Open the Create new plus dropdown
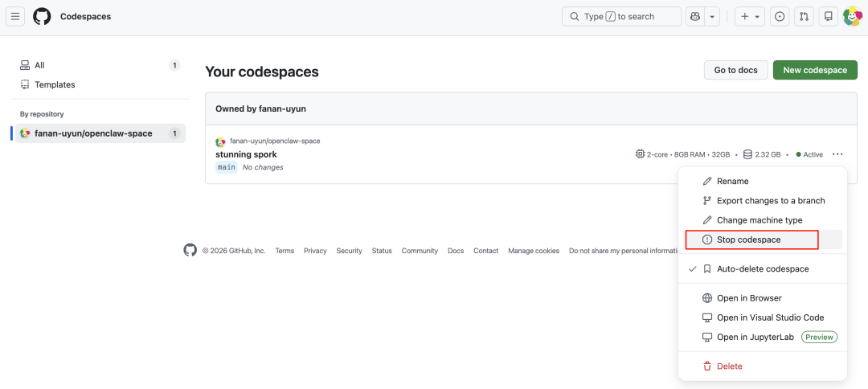This screenshot has height=389, width=868. tap(750, 16)
